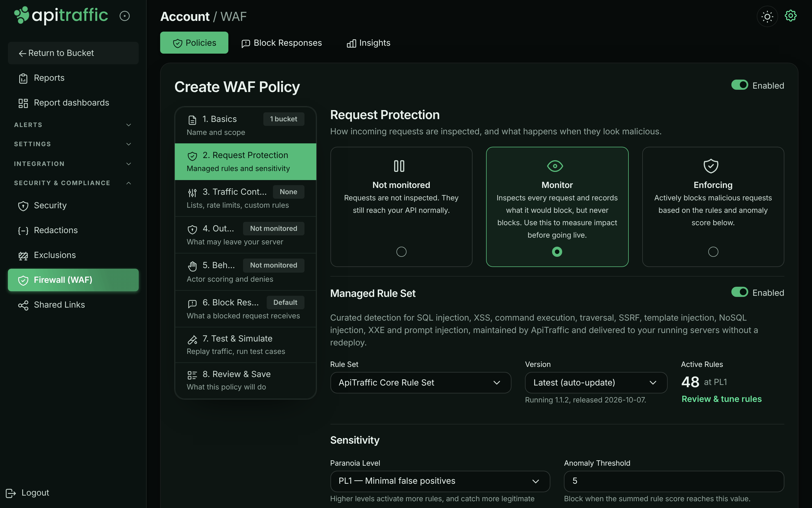Viewport: 812px width, 508px height.
Task: Open settings via the green gear icon
Action: 791,16
